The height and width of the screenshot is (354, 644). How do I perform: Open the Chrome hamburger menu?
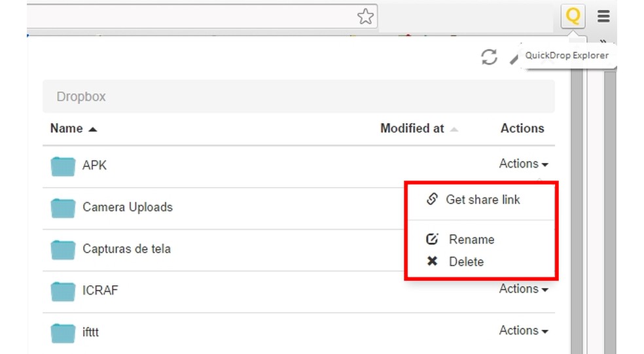click(603, 16)
